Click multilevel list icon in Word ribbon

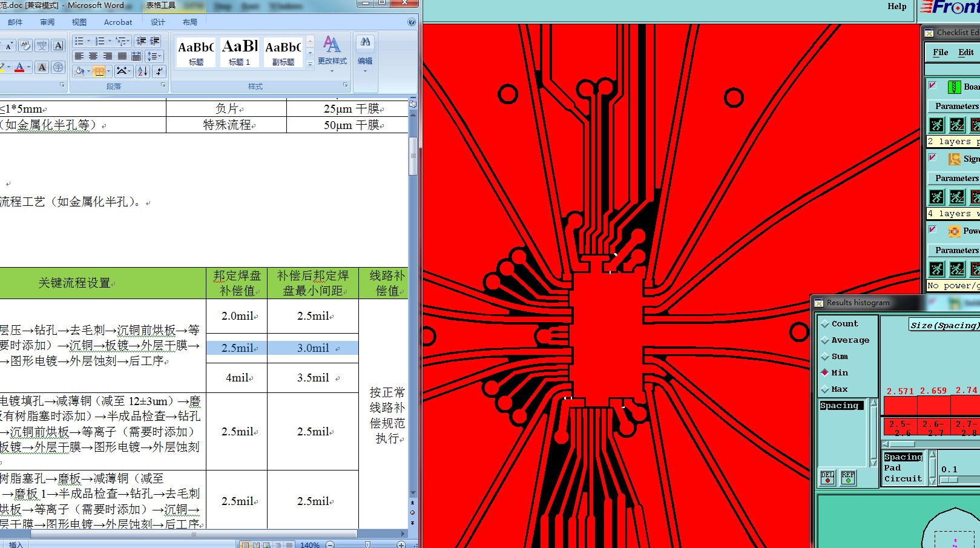(x=122, y=41)
